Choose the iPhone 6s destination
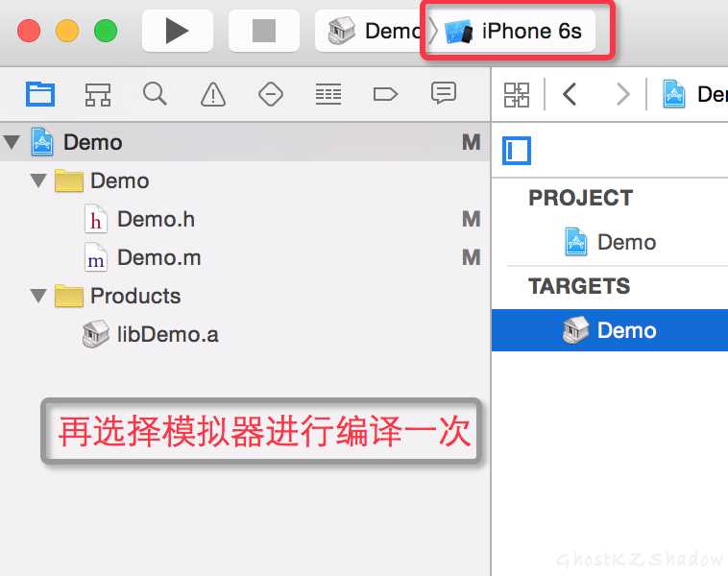The height and width of the screenshot is (576, 728). pyautogui.click(x=512, y=31)
